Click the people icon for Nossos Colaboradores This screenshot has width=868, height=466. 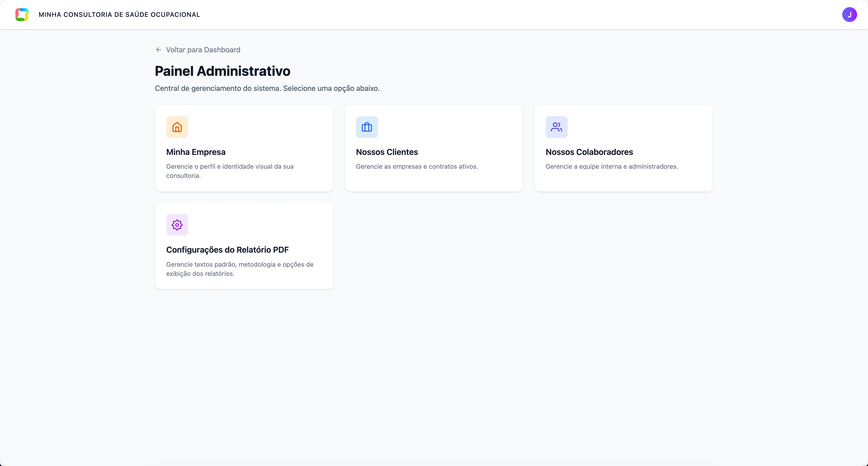(556, 127)
